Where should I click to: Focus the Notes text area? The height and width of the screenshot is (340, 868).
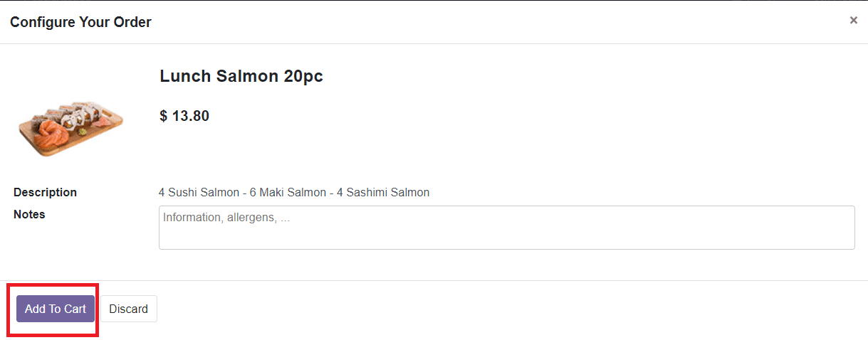(506, 228)
